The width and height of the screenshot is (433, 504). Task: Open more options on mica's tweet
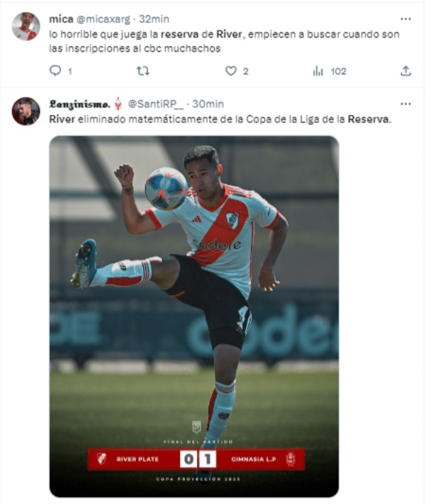point(405,19)
